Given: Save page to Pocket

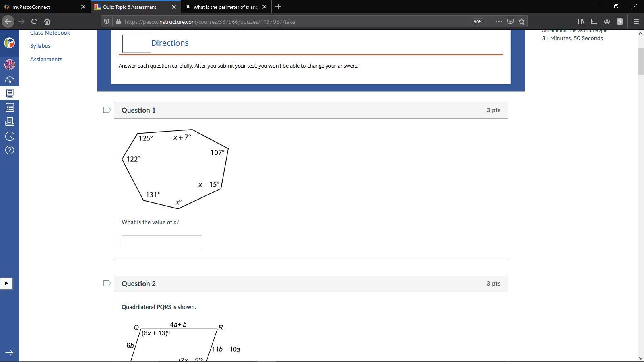Looking at the screenshot, I should coord(510,21).
